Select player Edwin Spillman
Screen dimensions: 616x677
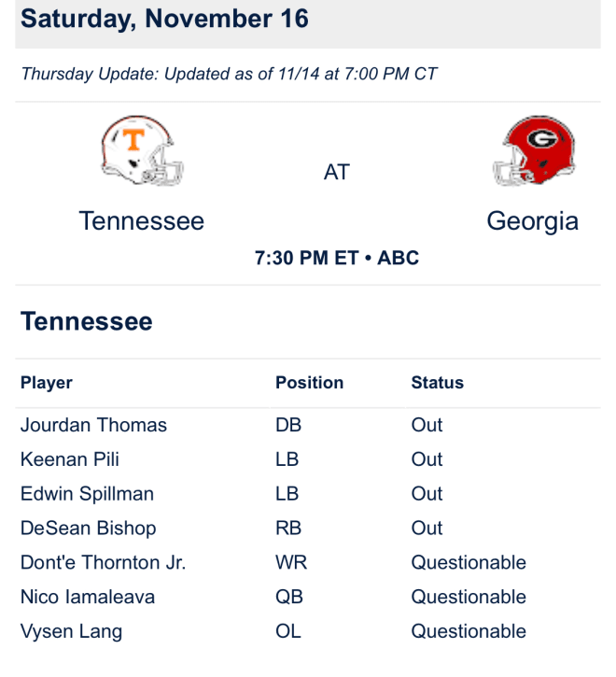[x=87, y=494]
